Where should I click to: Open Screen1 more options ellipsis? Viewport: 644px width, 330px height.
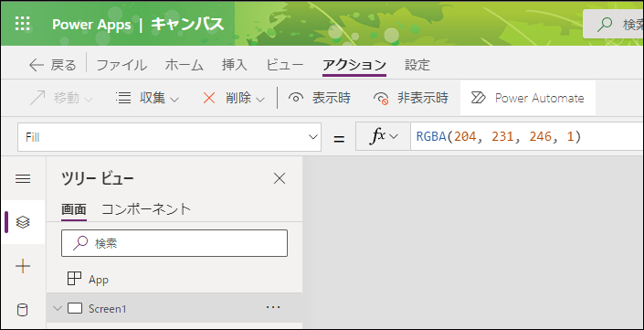(x=273, y=307)
